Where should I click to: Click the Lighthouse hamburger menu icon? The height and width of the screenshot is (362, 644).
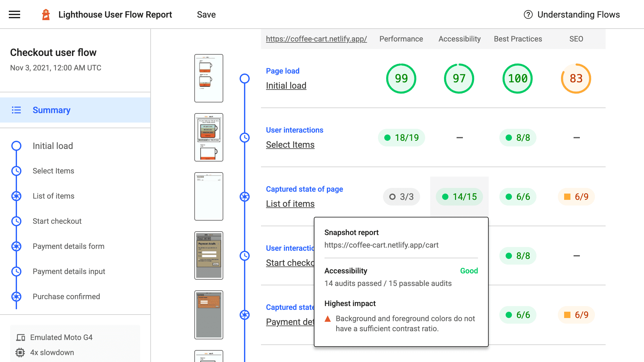click(14, 14)
